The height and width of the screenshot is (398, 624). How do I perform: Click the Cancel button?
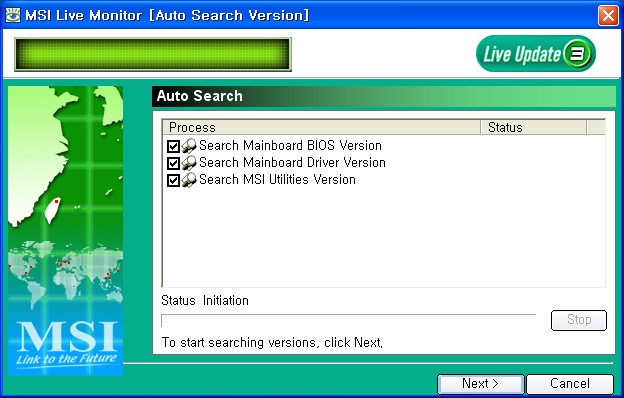570,384
